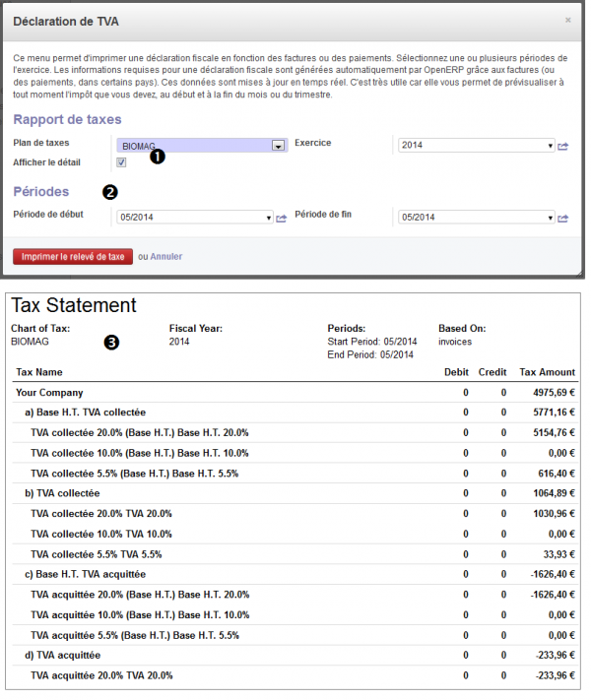The width and height of the screenshot is (591, 700).
Task: Expand the Plan de taxes dropdown arrow
Action: click(x=278, y=146)
